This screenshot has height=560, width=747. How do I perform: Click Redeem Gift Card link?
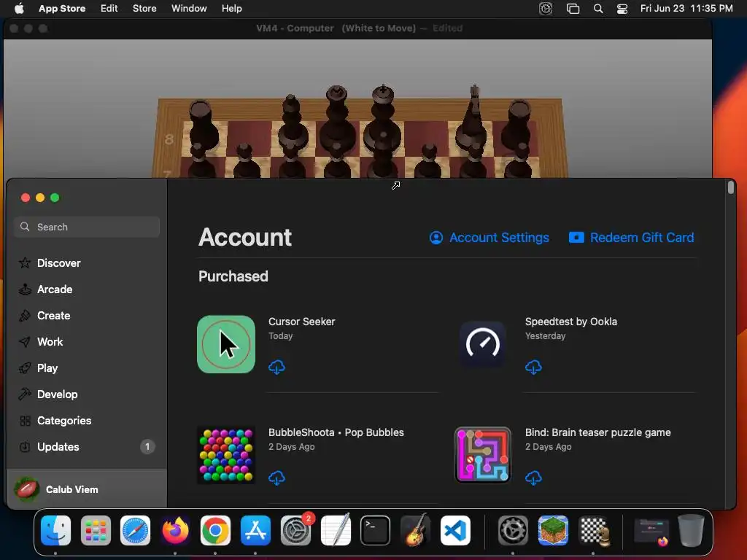631,237
